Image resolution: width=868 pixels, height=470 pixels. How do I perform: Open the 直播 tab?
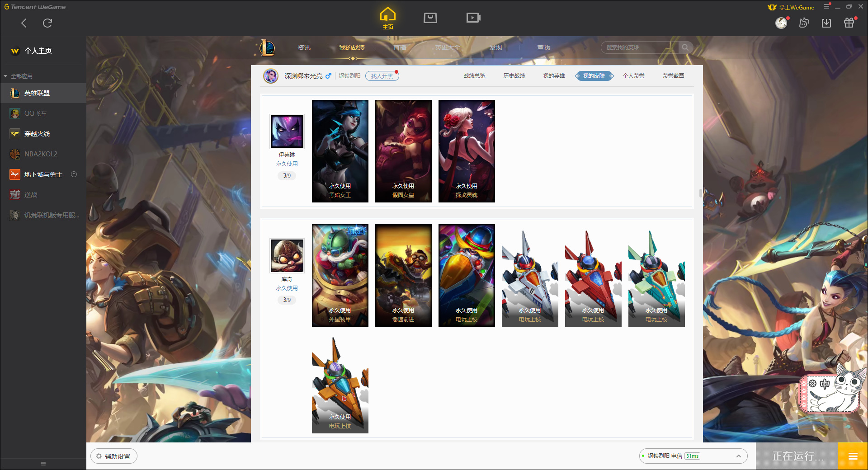pos(400,47)
